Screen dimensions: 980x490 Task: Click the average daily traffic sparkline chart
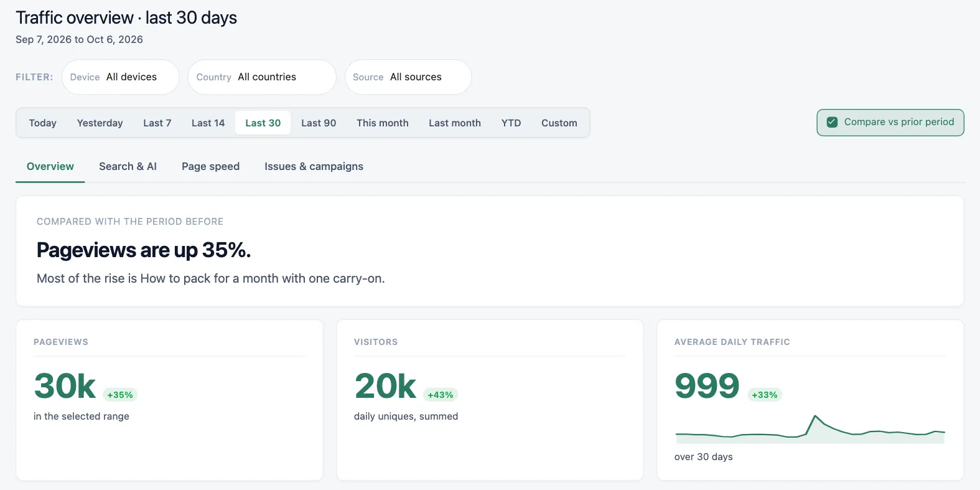coord(810,429)
